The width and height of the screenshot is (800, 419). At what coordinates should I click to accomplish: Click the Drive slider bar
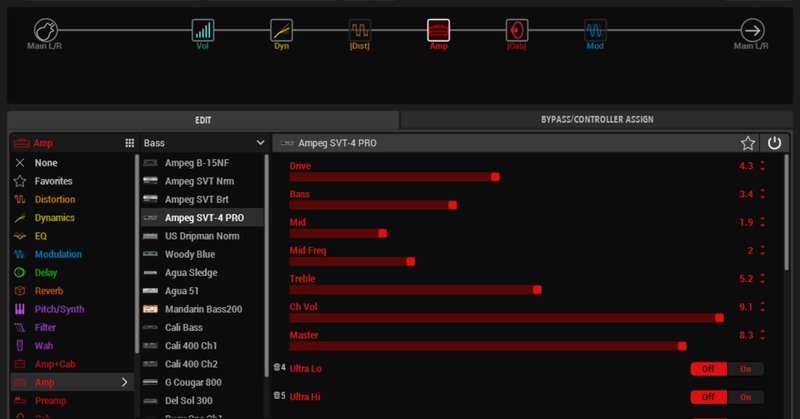(x=394, y=177)
